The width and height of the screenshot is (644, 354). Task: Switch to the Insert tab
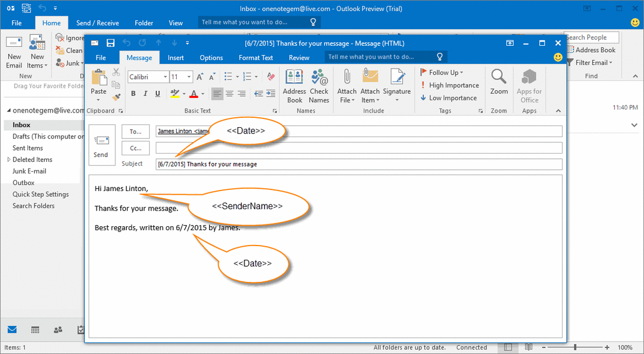pos(176,57)
